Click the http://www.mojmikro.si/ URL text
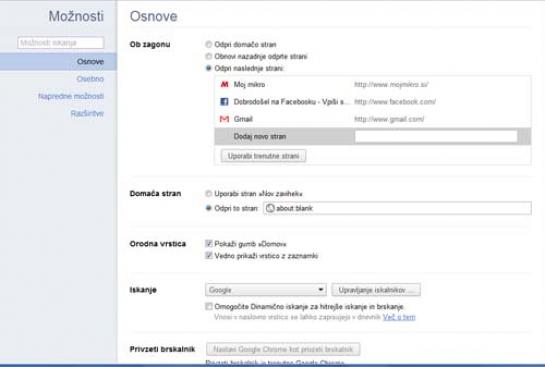The image size is (545, 367). click(391, 84)
